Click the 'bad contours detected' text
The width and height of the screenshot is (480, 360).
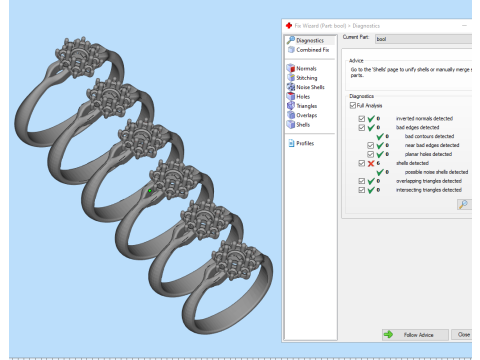coord(429,136)
